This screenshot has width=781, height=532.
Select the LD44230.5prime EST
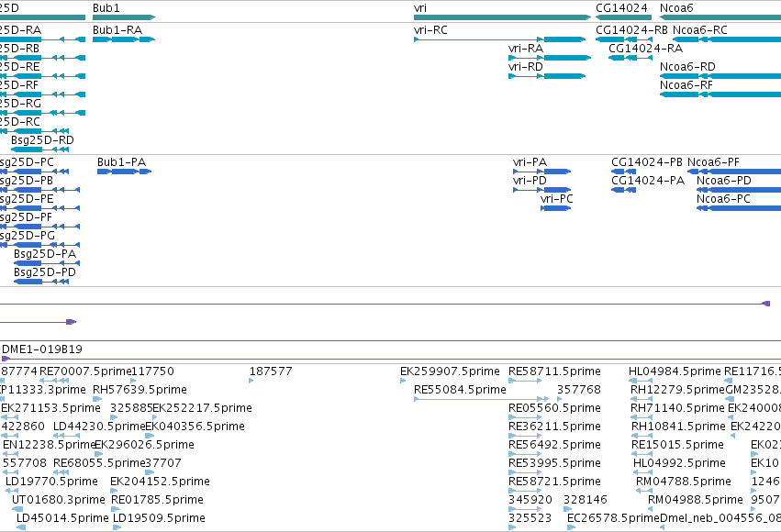(x=66, y=436)
